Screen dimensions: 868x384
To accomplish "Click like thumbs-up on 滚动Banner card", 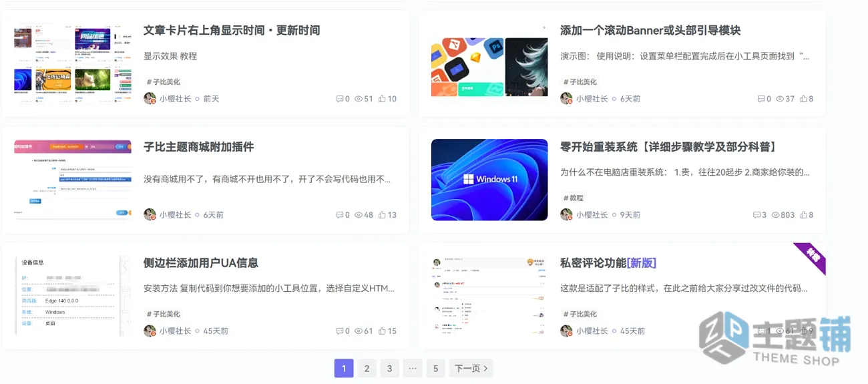I will (x=804, y=99).
